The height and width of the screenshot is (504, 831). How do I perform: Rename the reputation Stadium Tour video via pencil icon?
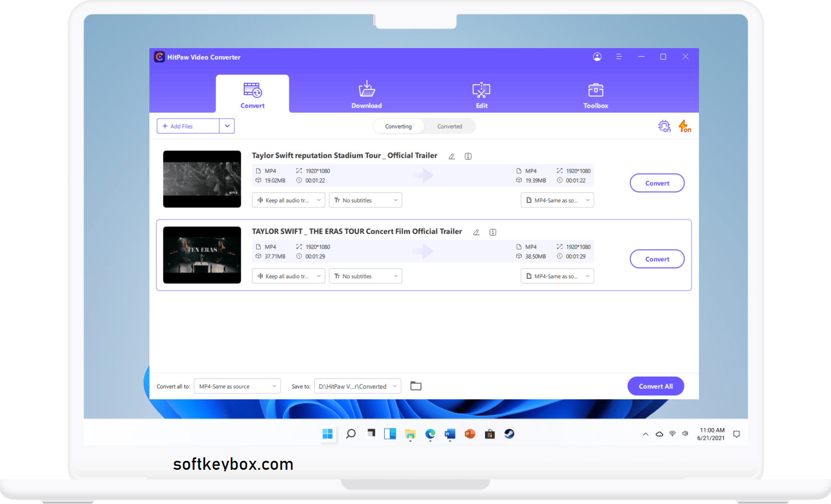pyautogui.click(x=451, y=156)
